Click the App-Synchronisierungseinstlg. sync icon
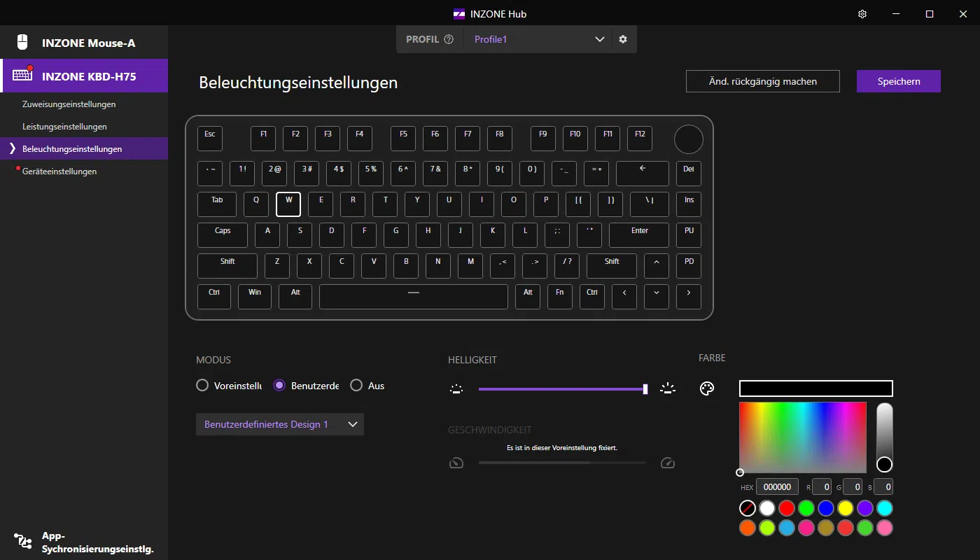The width and height of the screenshot is (980, 560). [22, 541]
